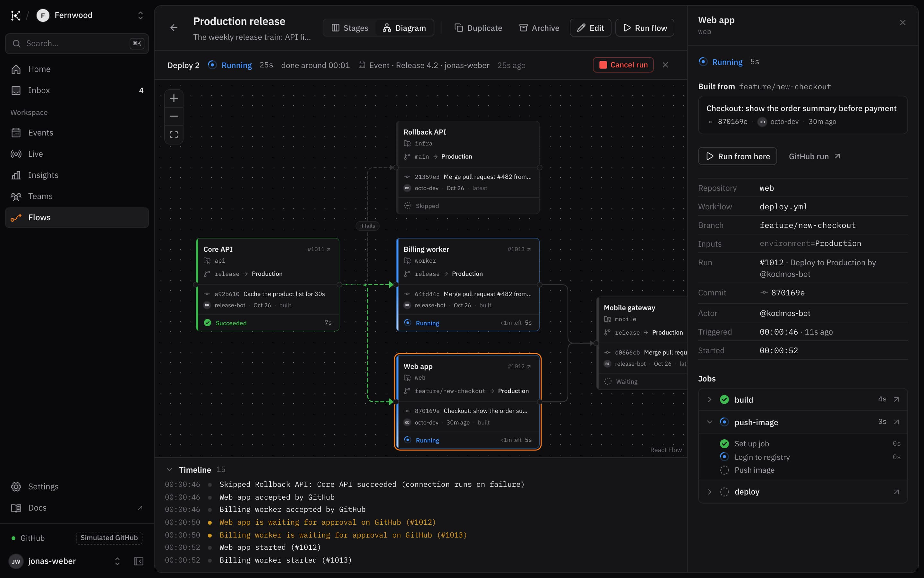This screenshot has width=924, height=578.
Task: Open the GitHub run link
Action: 814,156
